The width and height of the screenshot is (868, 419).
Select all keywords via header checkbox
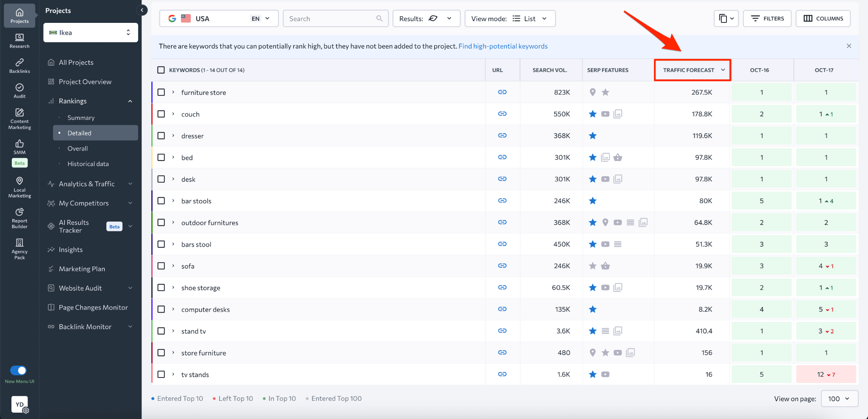(161, 70)
